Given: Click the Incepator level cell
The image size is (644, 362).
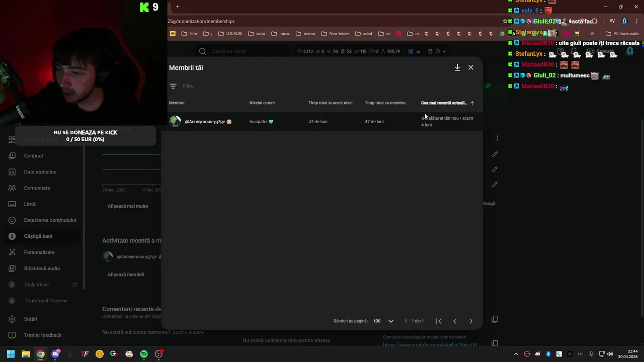Looking at the screenshot, I should pos(261,122).
